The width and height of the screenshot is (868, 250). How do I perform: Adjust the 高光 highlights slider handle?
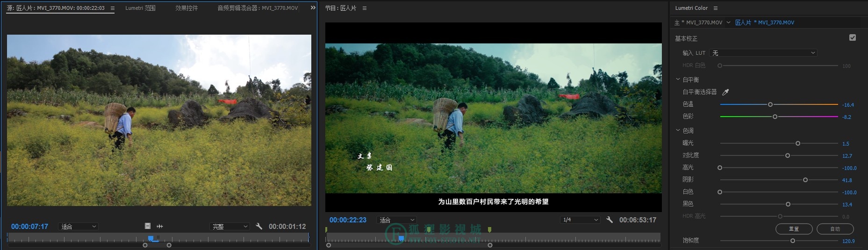pos(720,168)
